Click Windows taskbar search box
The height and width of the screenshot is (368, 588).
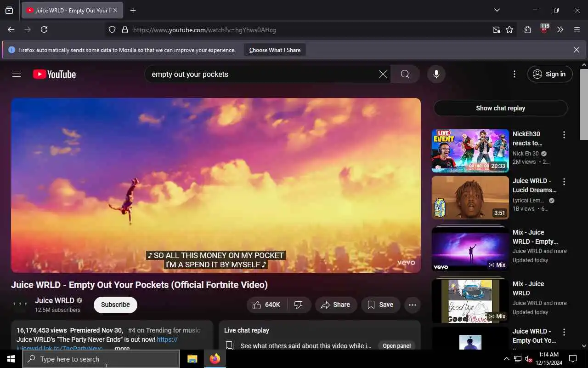click(x=101, y=359)
